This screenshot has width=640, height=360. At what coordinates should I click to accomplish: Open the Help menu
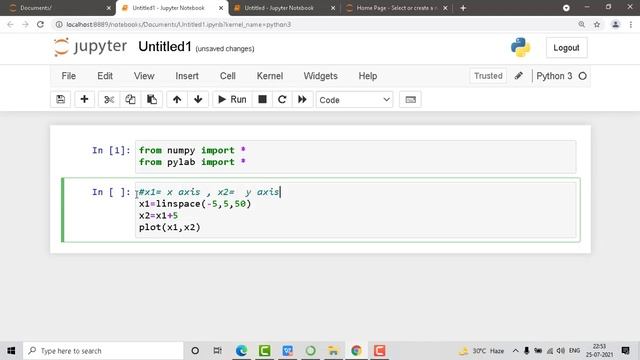368,76
